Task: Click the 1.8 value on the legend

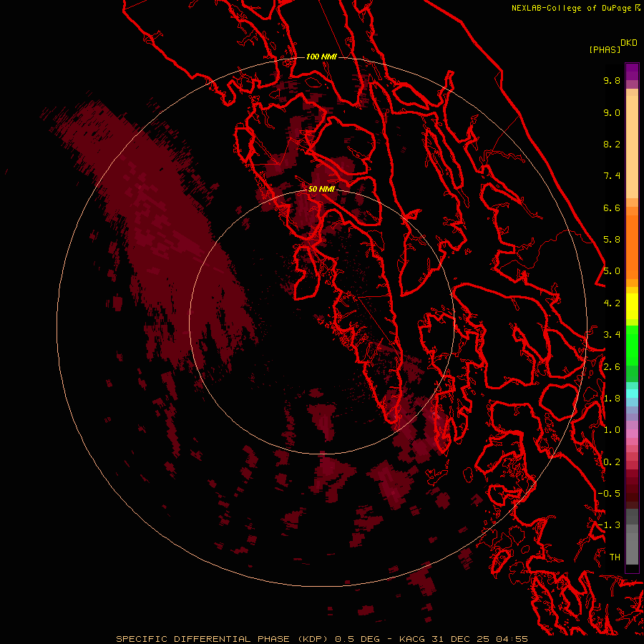Action: point(612,399)
